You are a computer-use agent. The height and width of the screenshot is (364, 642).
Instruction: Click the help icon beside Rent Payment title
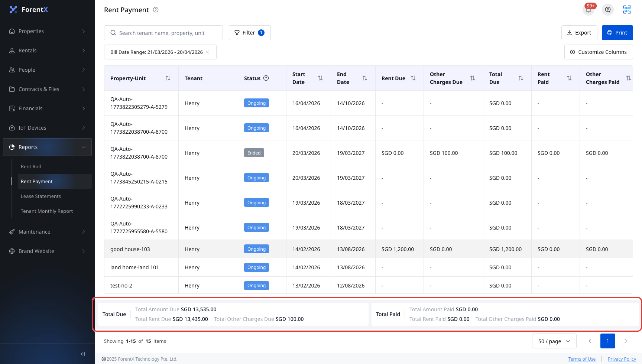point(156,10)
